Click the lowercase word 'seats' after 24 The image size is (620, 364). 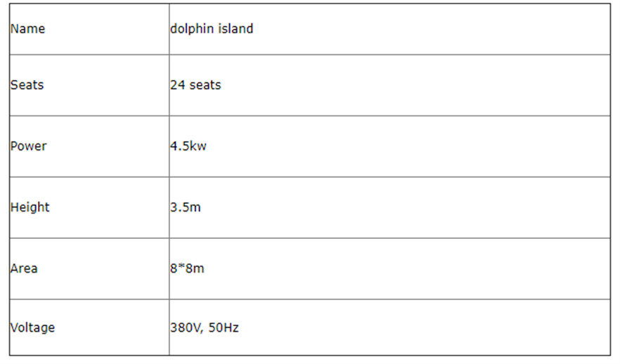click(205, 85)
